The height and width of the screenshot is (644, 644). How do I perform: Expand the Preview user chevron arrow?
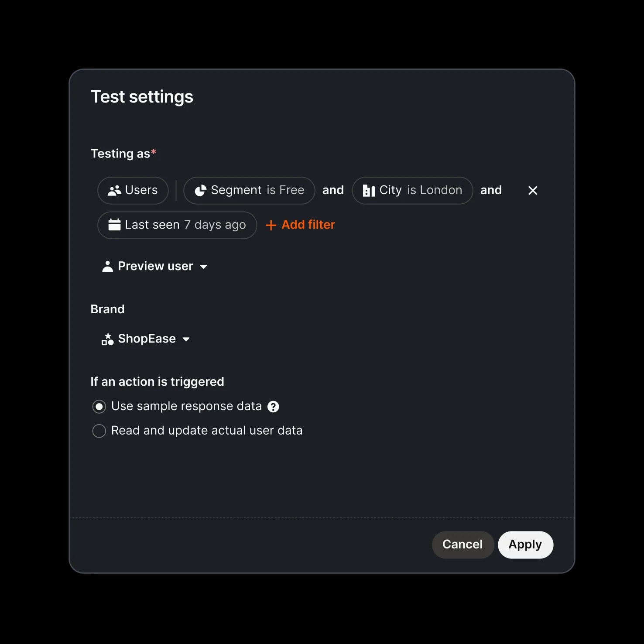(204, 267)
